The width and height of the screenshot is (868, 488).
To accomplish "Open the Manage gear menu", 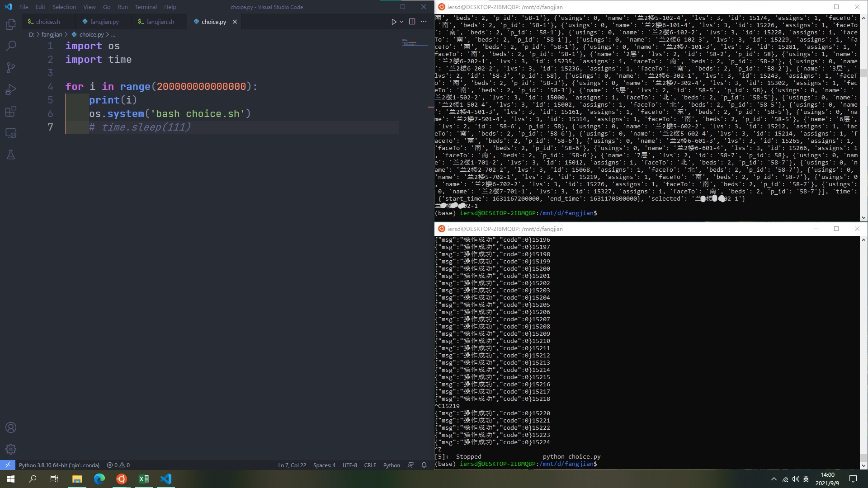I will (11, 449).
